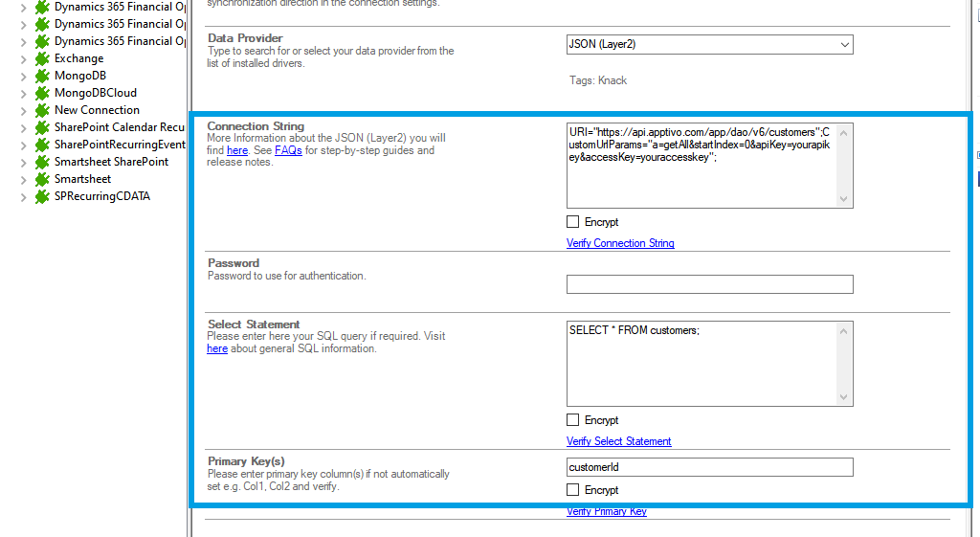The image size is (980, 537).
Task: Click into the Password input field
Action: tap(709, 284)
